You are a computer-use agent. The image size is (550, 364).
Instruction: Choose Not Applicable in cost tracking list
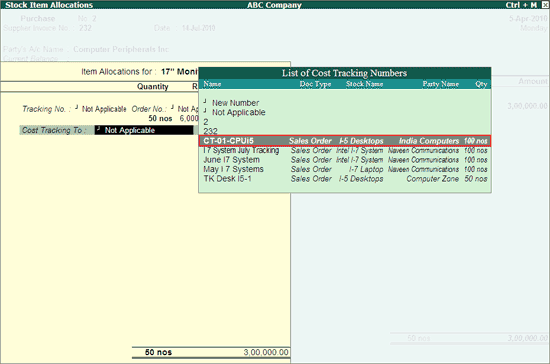[239, 113]
